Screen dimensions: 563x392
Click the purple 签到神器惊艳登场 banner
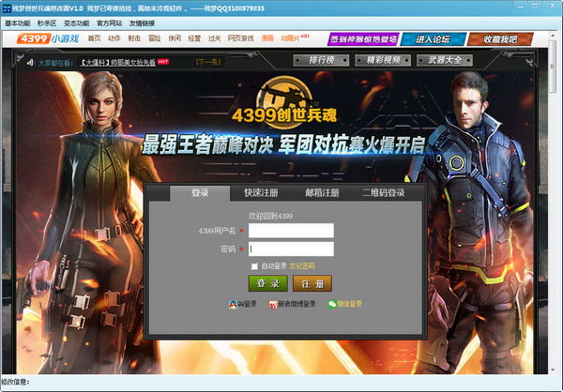tap(363, 39)
